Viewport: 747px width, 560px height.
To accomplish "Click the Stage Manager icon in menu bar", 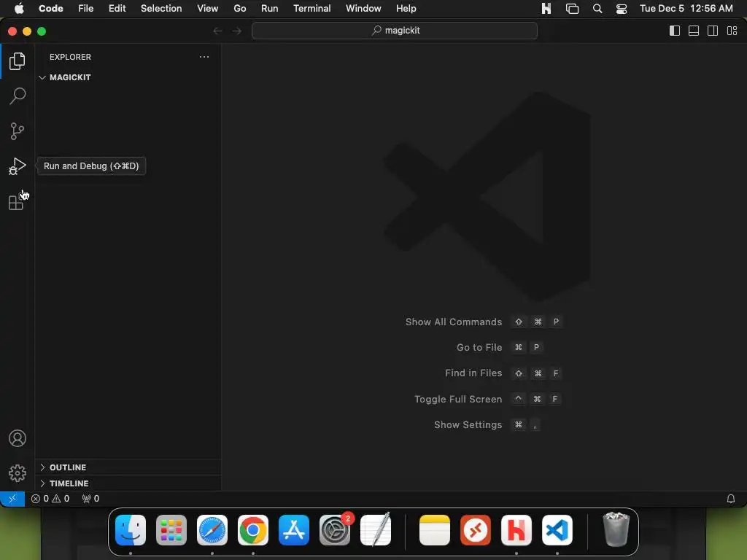I will (x=572, y=8).
